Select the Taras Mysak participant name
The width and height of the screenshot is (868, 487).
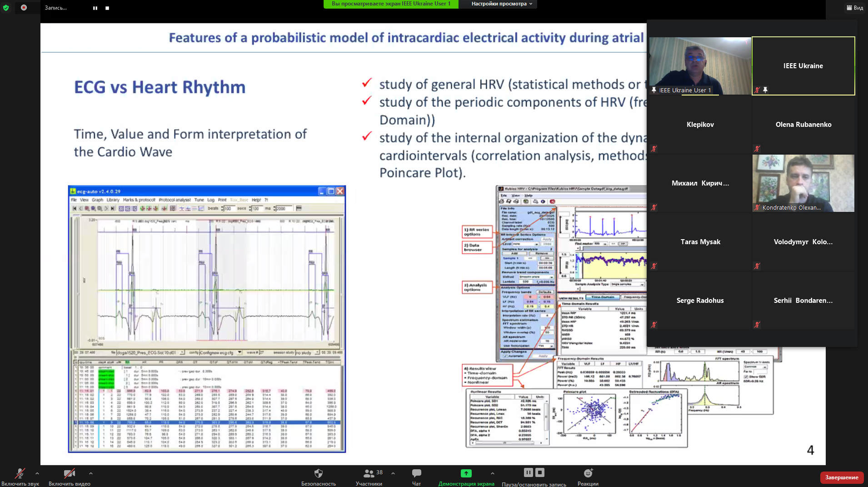click(x=700, y=242)
